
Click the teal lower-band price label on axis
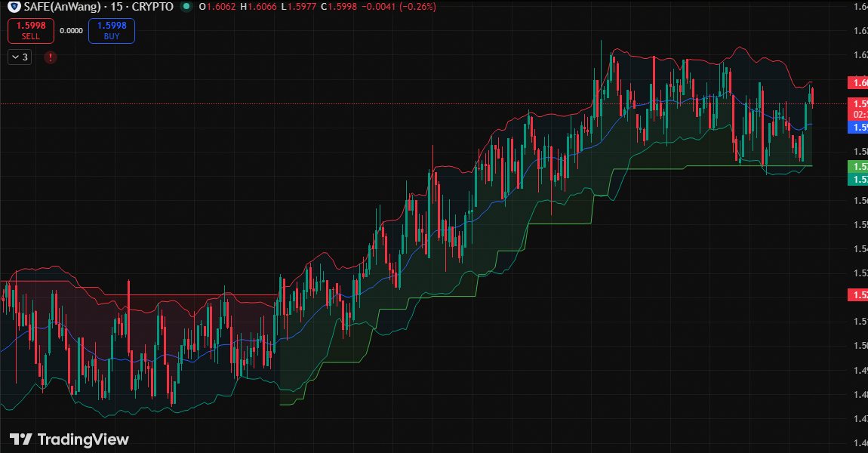pyautogui.click(x=858, y=180)
